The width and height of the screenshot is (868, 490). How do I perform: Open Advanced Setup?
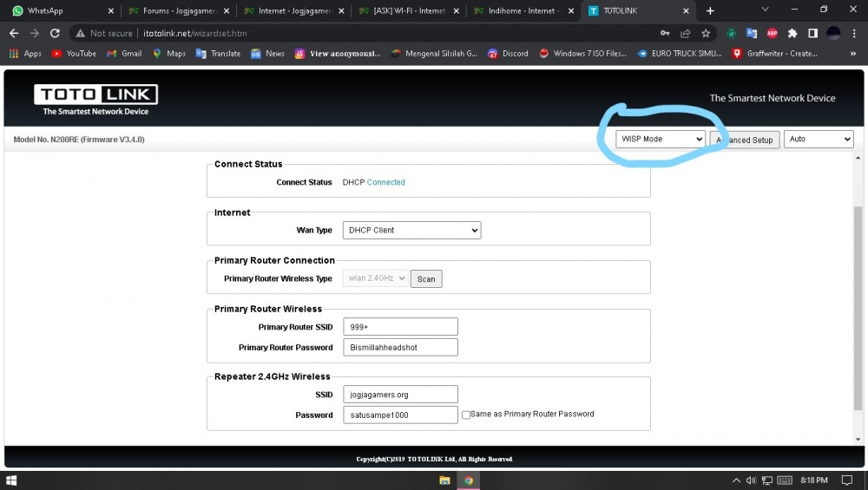pyautogui.click(x=745, y=140)
